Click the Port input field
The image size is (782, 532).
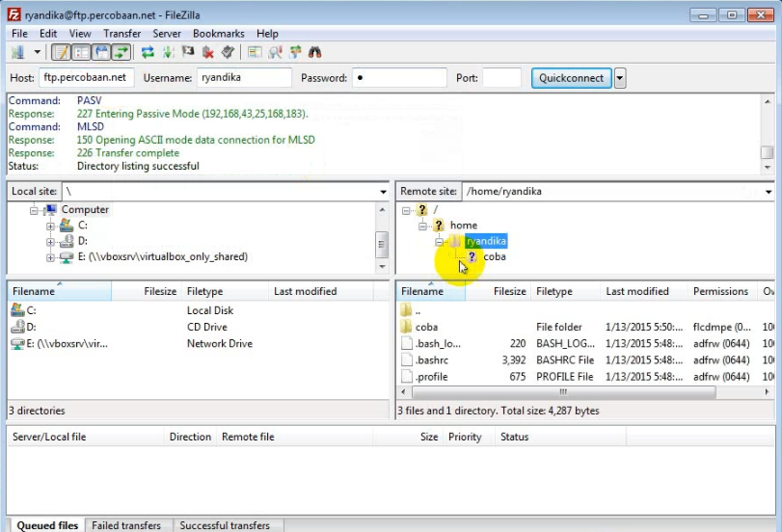click(501, 78)
